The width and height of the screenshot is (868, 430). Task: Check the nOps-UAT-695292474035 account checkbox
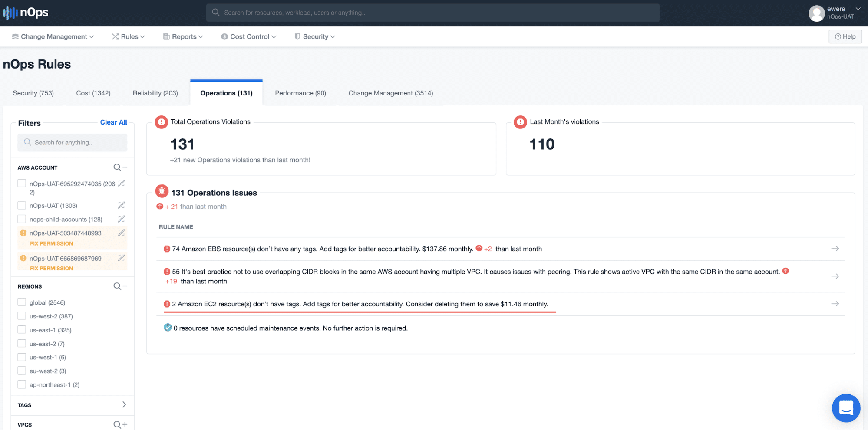pyautogui.click(x=22, y=183)
